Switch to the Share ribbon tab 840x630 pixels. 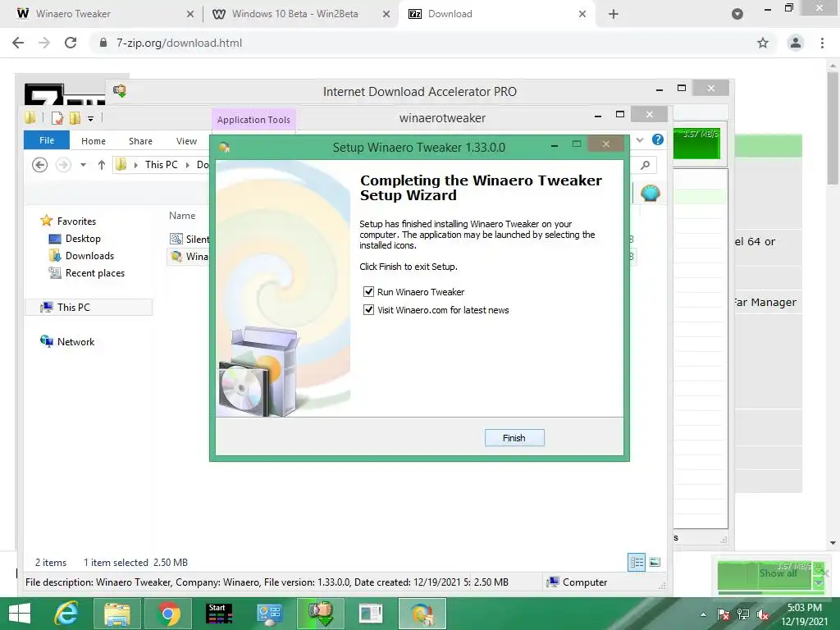(140, 141)
